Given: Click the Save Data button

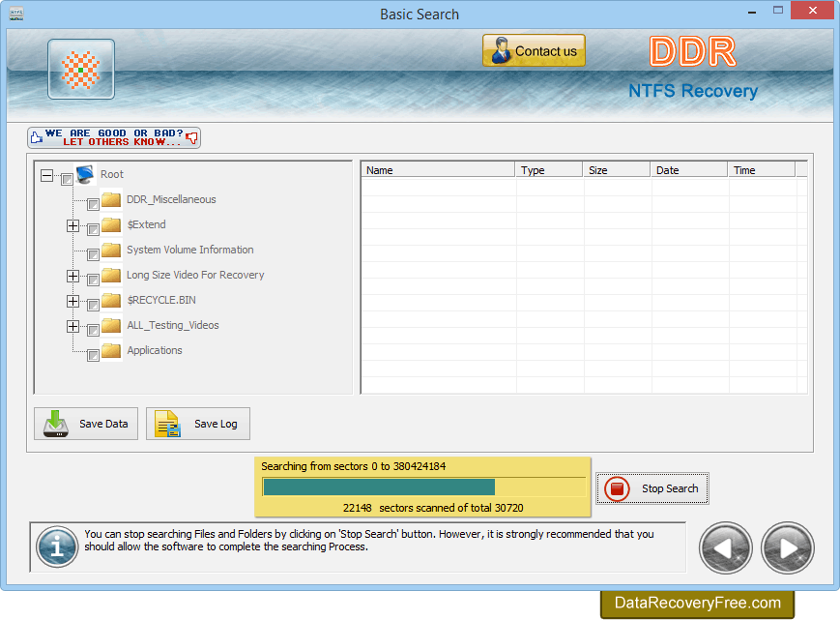Looking at the screenshot, I should 86,424.
